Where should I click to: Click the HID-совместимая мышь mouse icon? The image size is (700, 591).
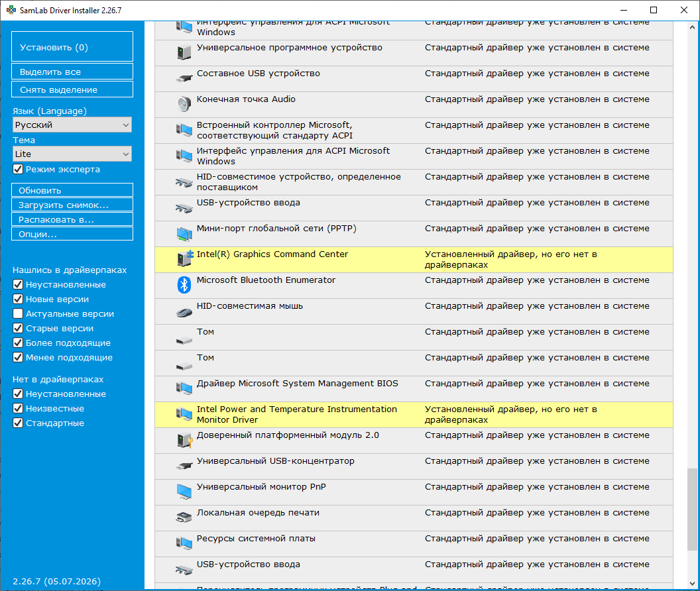click(x=184, y=312)
